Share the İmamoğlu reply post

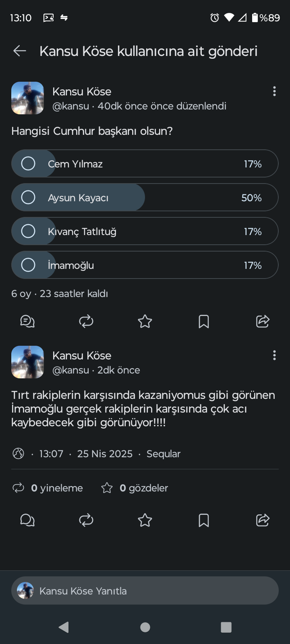point(263,520)
